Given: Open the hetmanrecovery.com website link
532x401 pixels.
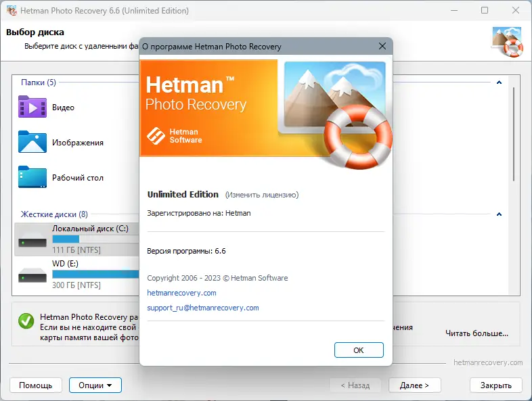Looking at the screenshot, I should click(181, 293).
